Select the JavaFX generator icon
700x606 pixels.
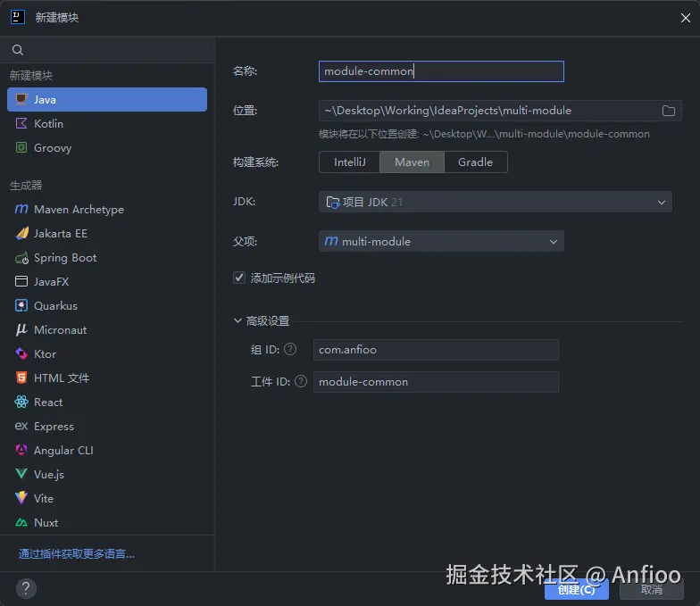pyautogui.click(x=21, y=282)
